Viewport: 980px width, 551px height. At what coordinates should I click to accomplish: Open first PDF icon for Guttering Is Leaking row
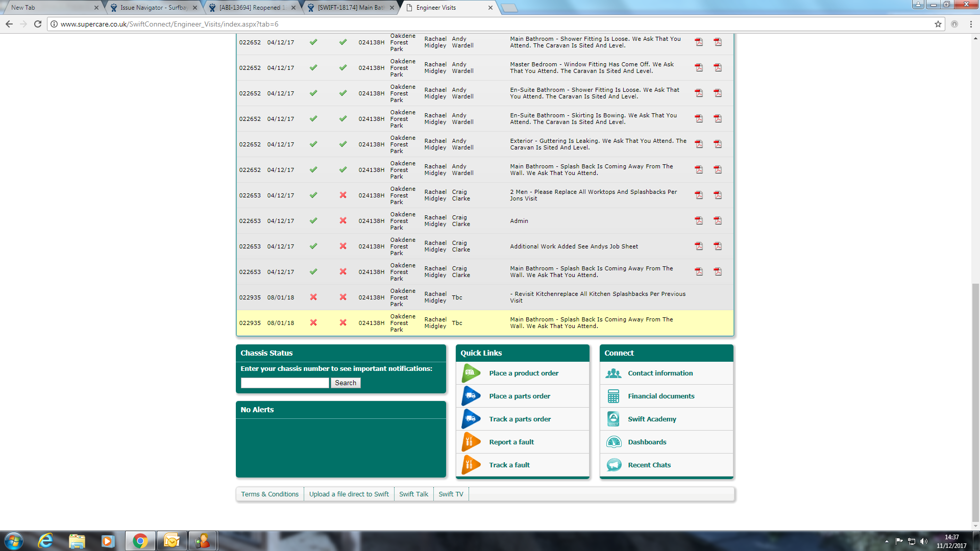(x=699, y=144)
